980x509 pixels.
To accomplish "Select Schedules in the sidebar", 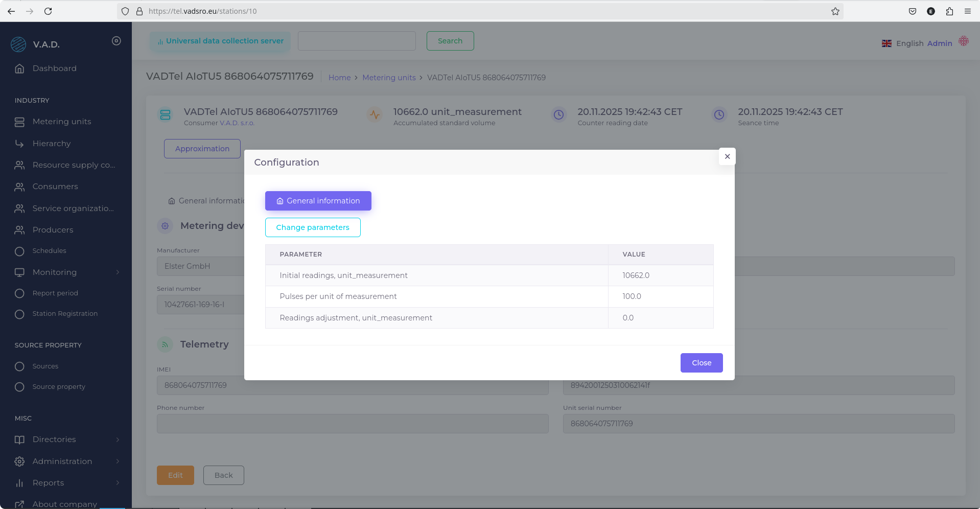I will (49, 251).
